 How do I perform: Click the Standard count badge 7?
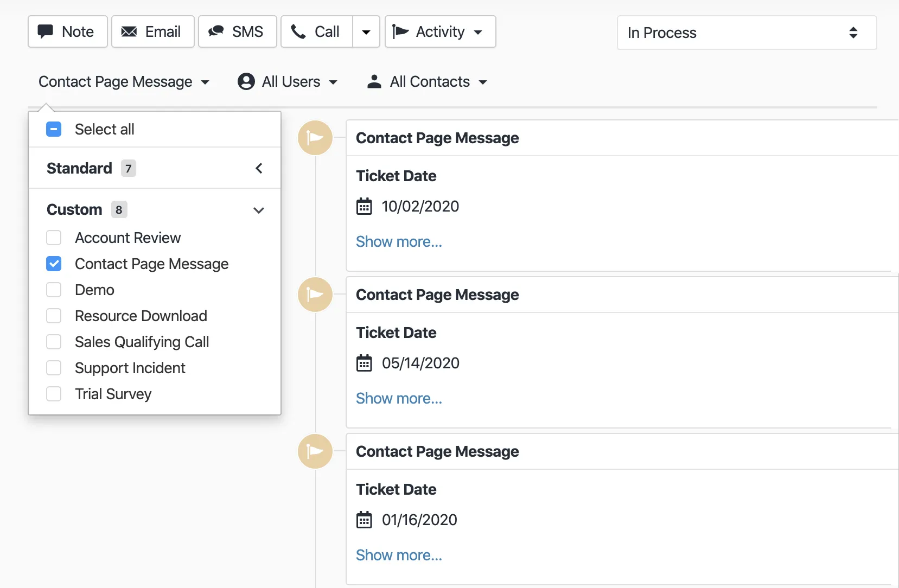click(x=129, y=168)
